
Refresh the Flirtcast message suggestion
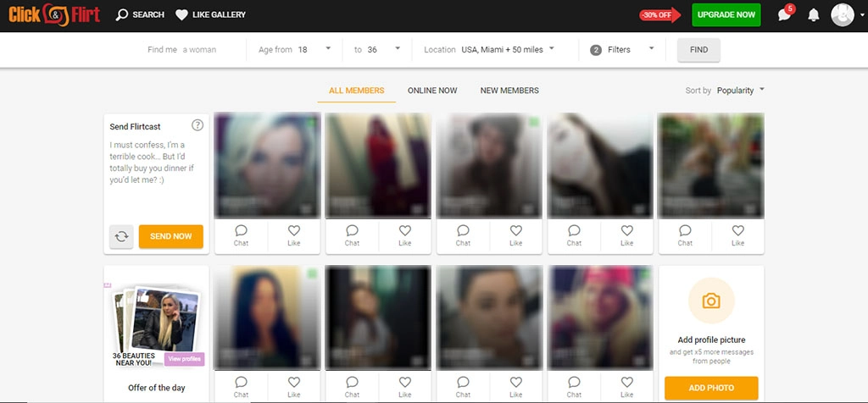[121, 236]
